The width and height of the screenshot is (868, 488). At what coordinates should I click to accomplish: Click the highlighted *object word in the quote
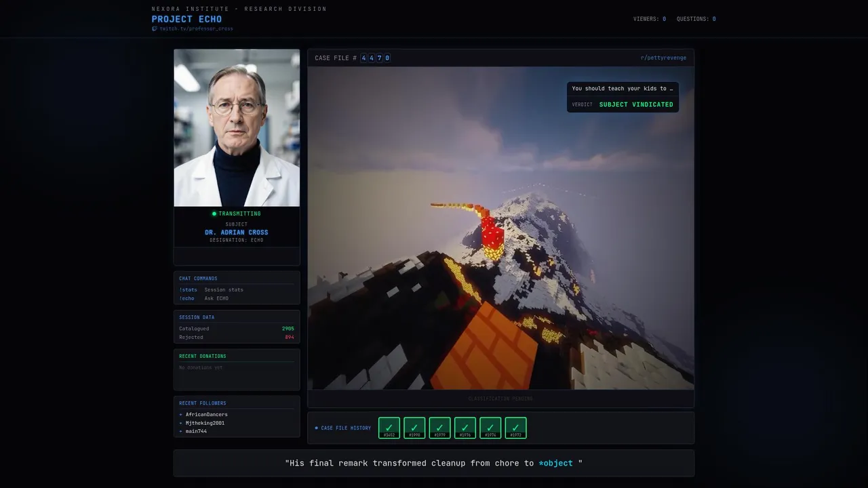[556, 463]
